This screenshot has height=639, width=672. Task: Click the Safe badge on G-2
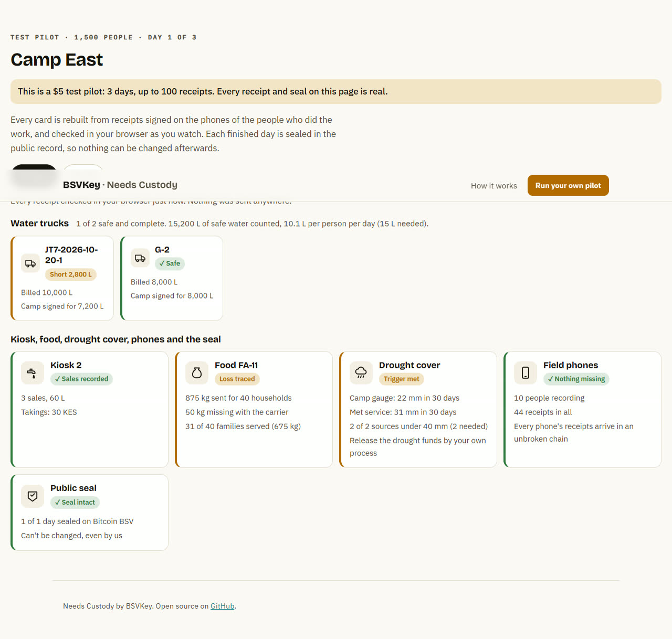point(170,263)
